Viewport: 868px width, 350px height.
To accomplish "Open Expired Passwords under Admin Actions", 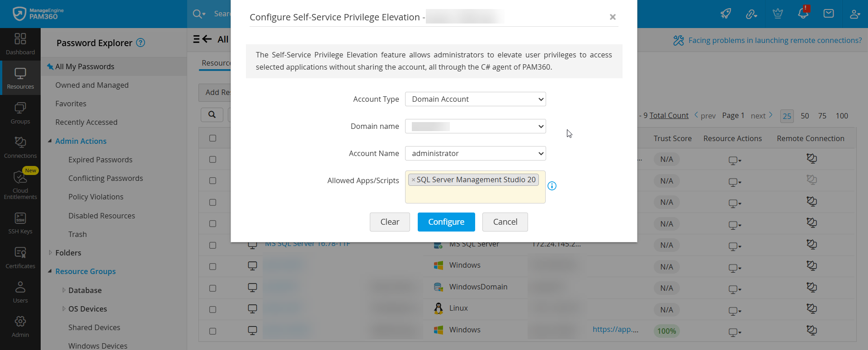I will pyautogui.click(x=100, y=160).
